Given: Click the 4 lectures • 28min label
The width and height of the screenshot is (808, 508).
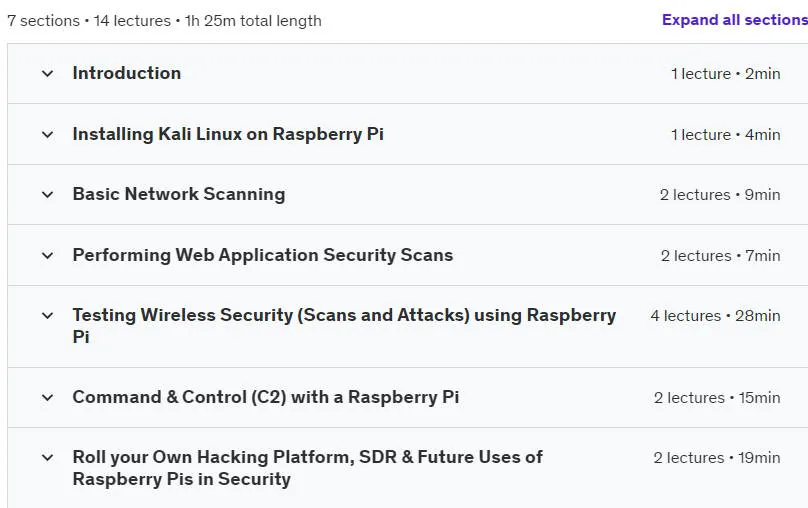Looking at the screenshot, I should point(716,316).
